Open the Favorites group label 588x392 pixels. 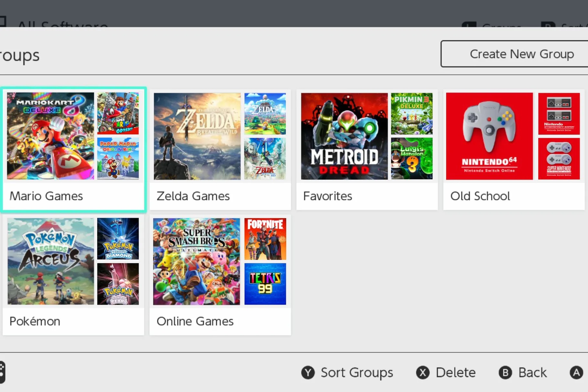[328, 196]
